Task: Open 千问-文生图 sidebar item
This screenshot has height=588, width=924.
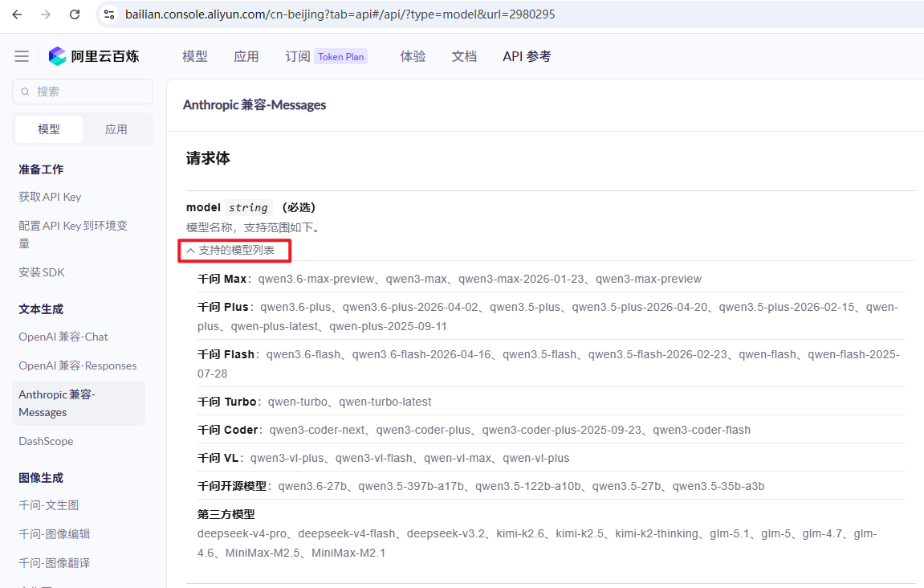Action: pyautogui.click(x=49, y=504)
